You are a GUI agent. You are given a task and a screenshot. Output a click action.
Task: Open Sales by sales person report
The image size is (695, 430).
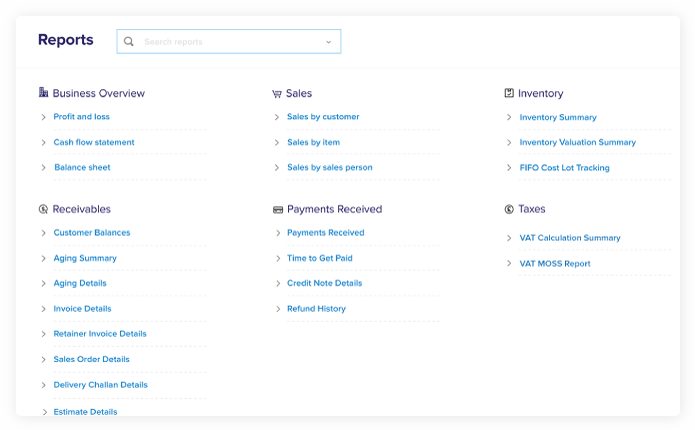point(330,167)
